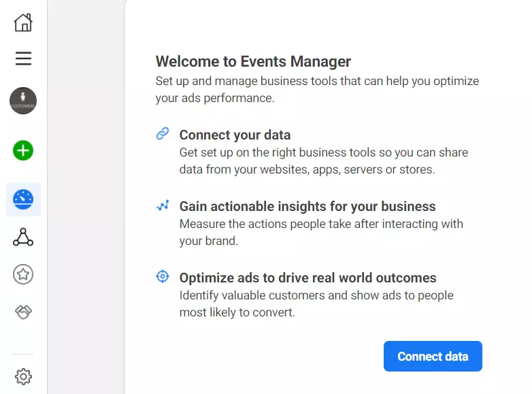Open Custom Conversions star icon

pos(23,274)
